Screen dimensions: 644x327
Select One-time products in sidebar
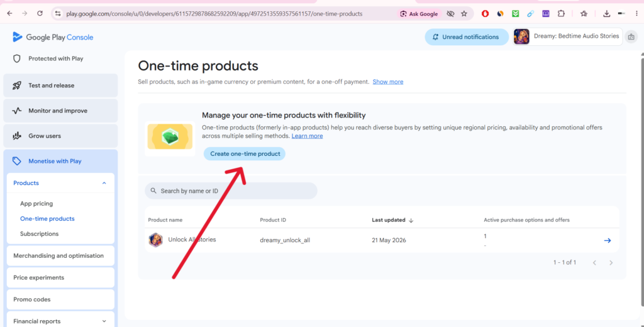(x=47, y=219)
